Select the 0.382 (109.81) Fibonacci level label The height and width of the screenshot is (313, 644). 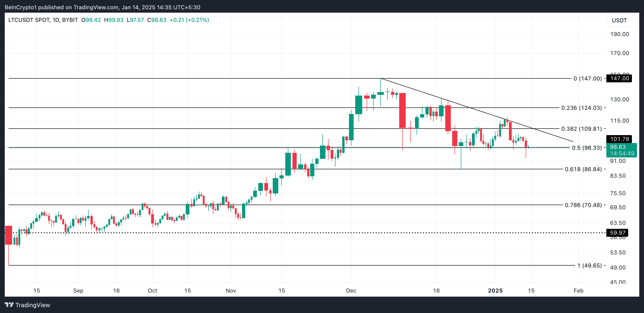(x=581, y=129)
